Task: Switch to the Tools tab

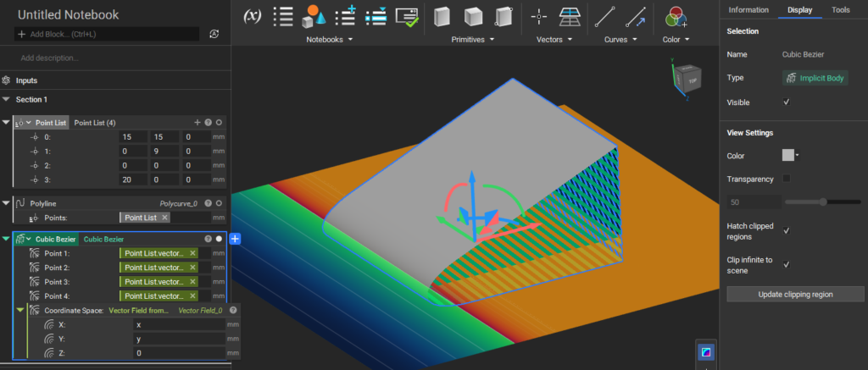Action: pos(840,10)
